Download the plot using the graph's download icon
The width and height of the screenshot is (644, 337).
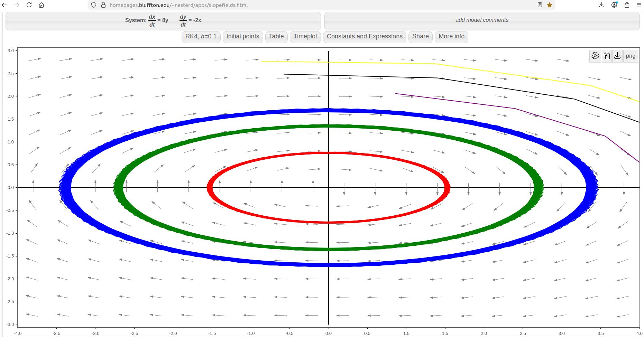[617, 56]
